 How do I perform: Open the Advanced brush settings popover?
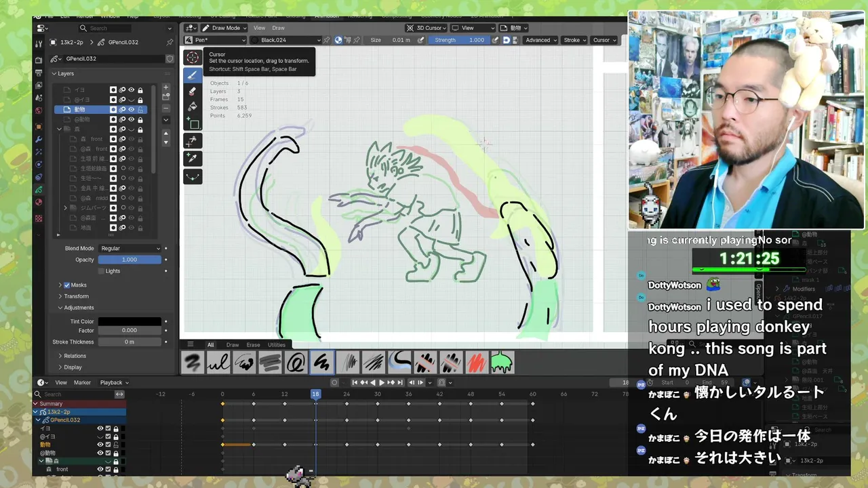pos(540,40)
